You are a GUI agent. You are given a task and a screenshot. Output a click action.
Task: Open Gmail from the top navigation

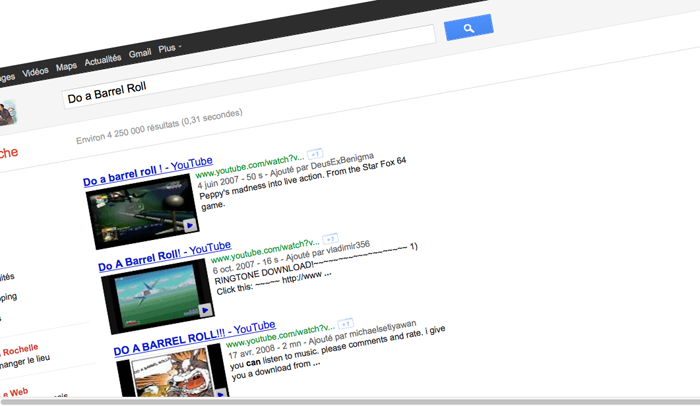click(141, 52)
